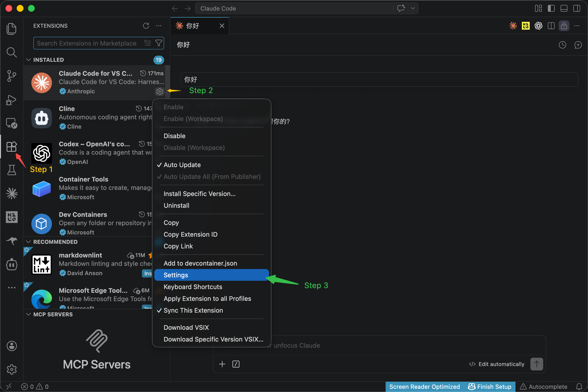Open notifications bell in status bar

click(579, 387)
